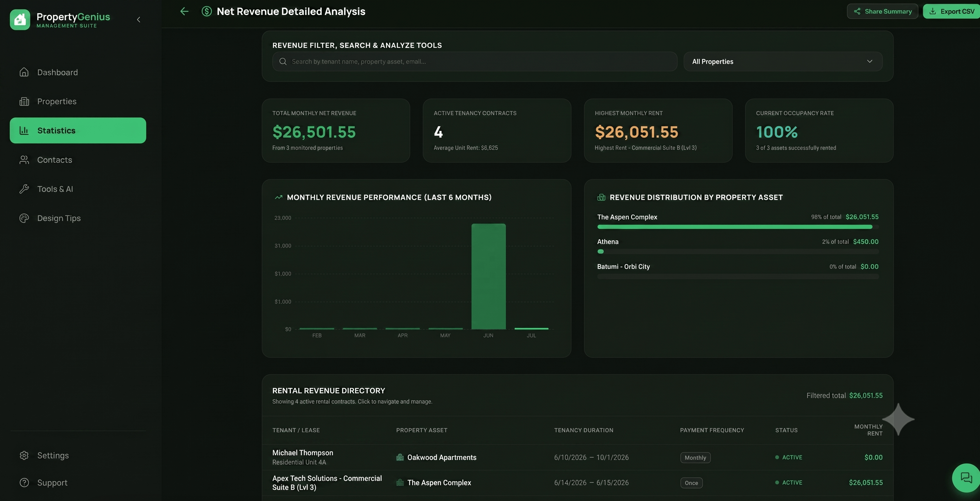This screenshot has width=980, height=501.
Task: Click The Aspen Complex property in the table
Action: pyautogui.click(x=439, y=482)
